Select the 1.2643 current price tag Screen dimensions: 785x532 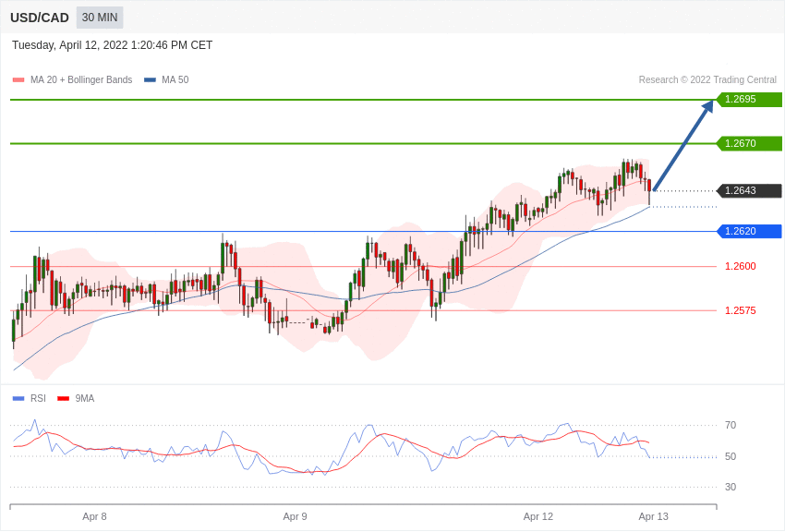(750, 190)
